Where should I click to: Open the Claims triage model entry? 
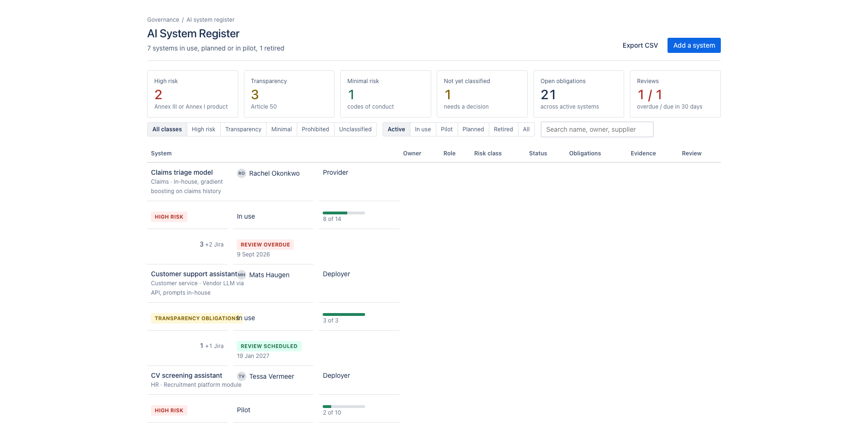click(x=182, y=172)
